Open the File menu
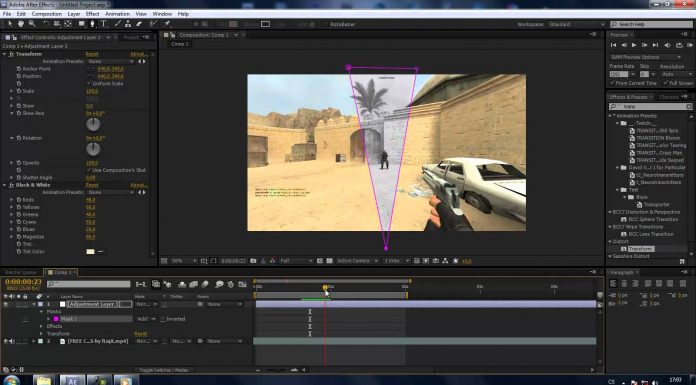The image size is (696, 385). 7,14
